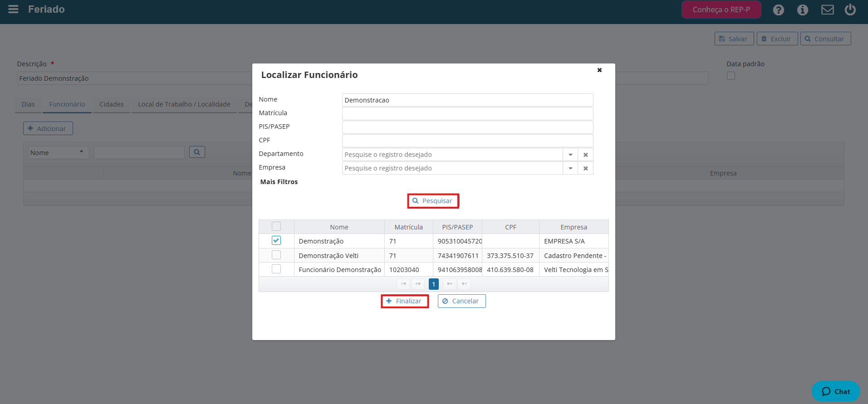Click the PIS/PASEP input field

[467, 127]
